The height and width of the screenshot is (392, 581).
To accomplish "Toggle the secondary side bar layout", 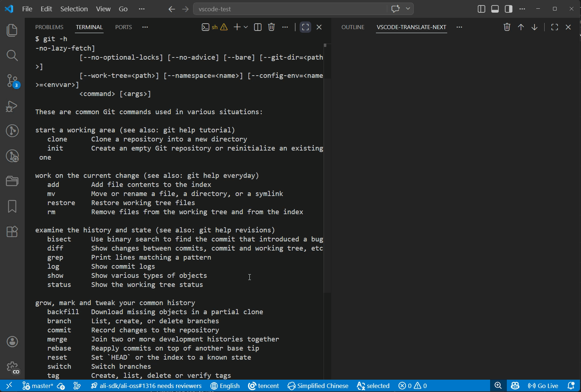I will click(509, 9).
